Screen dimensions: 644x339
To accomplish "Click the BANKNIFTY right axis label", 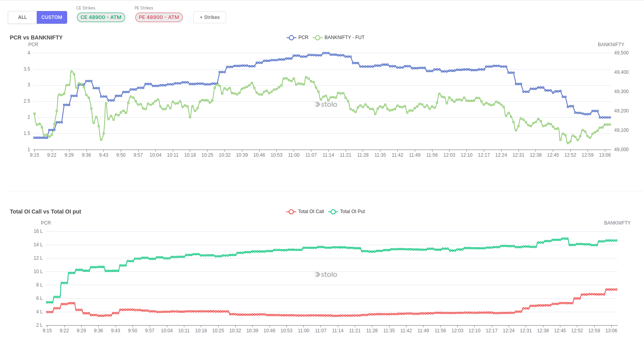I will (611, 44).
